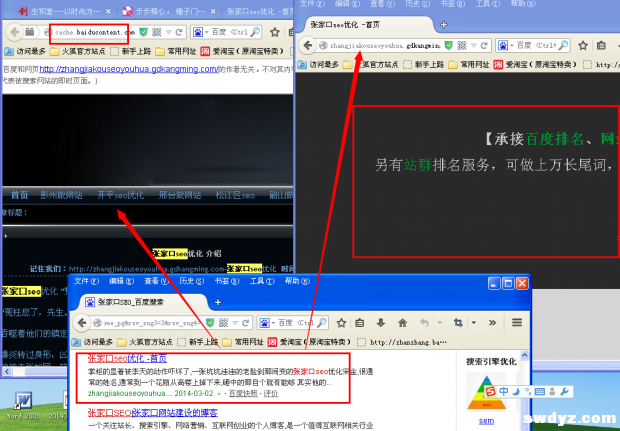Click QR code icon in Baidu search window
620x431 pixels.
coord(223,323)
